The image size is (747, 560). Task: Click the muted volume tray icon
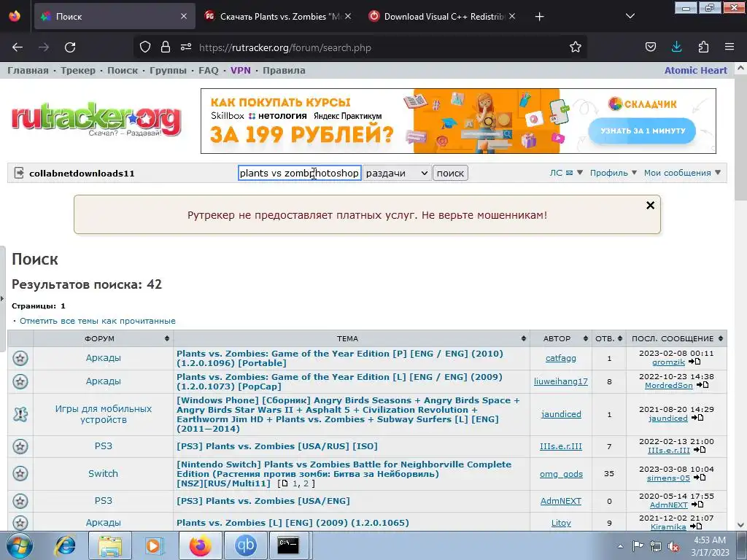point(673,547)
